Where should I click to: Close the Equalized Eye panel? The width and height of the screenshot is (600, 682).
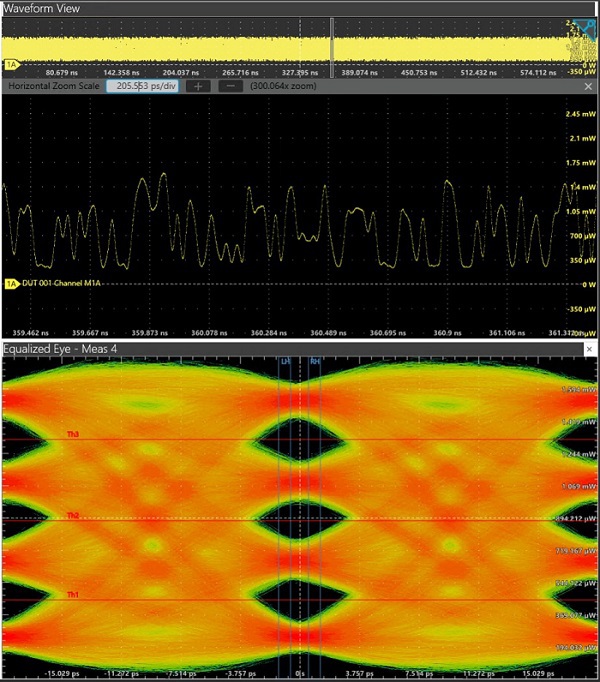click(x=589, y=349)
